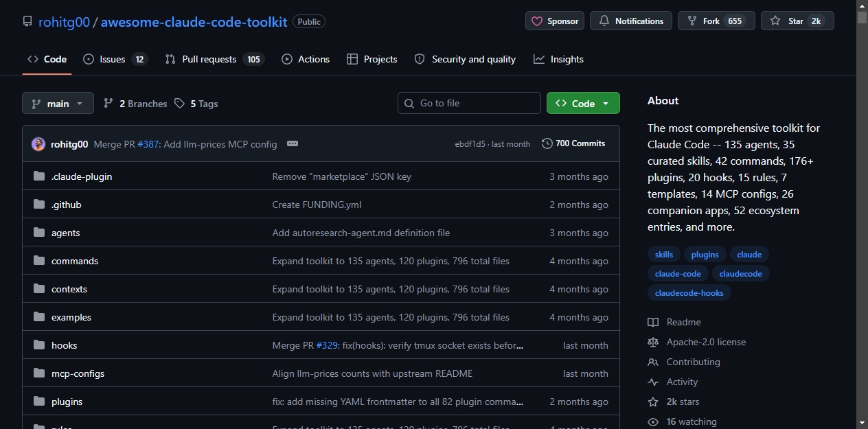Open commit 'Remove "marketplace" JSON key'
This screenshot has height=429, width=868.
click(x=342, y=176)
